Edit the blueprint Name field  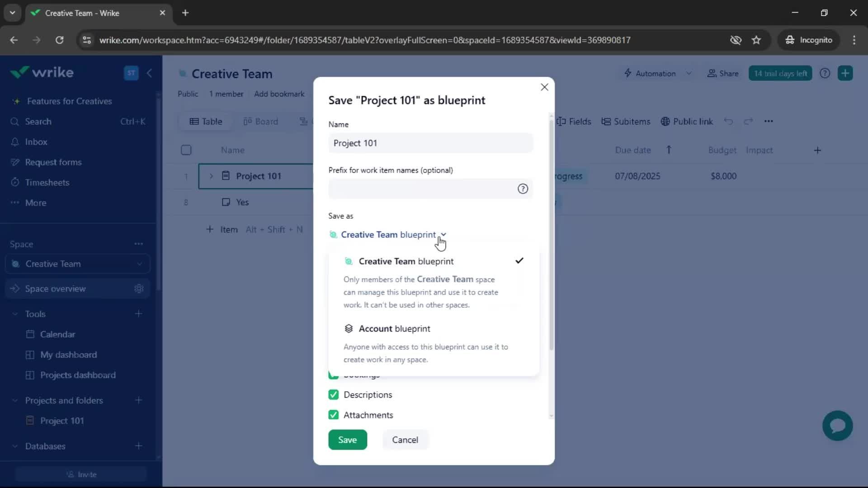click(x=431, y=143)
